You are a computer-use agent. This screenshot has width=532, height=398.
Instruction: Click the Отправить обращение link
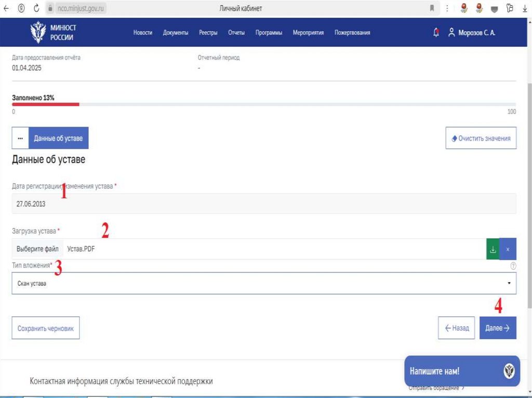coord(436,388)
